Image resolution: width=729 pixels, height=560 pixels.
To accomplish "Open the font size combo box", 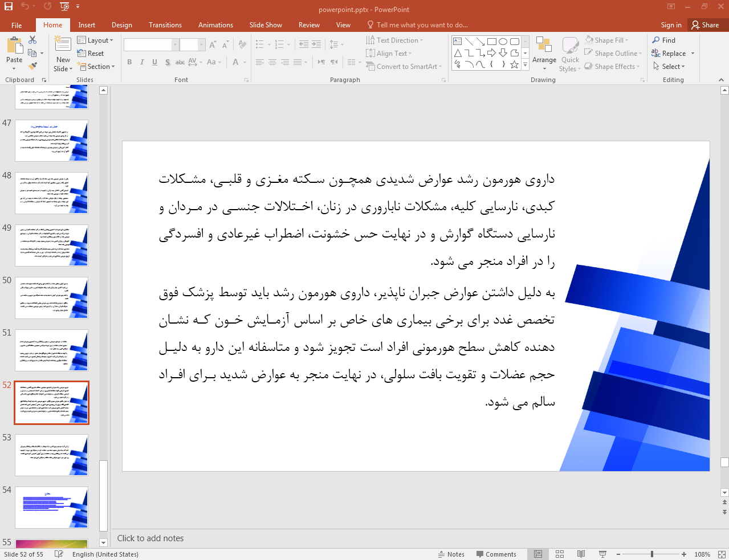I will click(x=193, y=44).
